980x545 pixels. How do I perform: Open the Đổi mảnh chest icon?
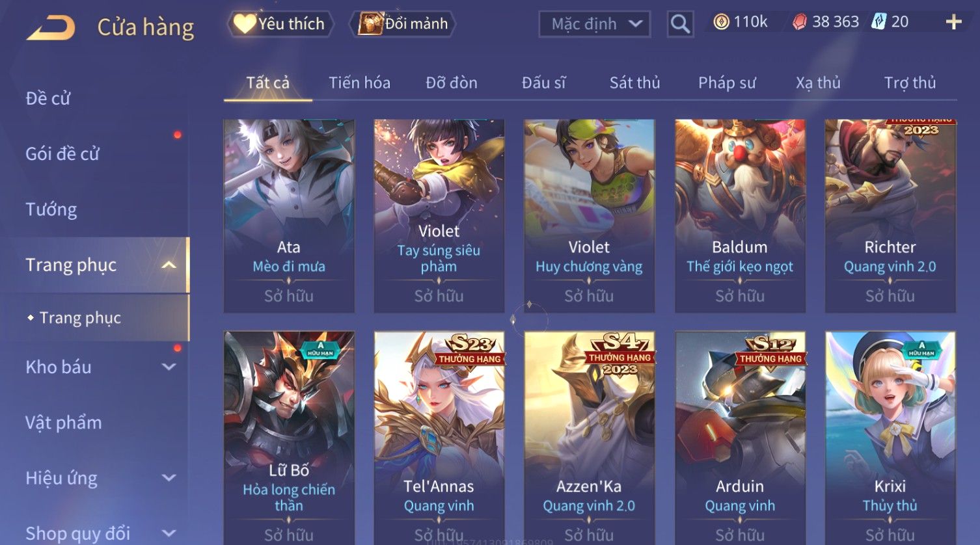pyautogui.click(x=370, y=23)
